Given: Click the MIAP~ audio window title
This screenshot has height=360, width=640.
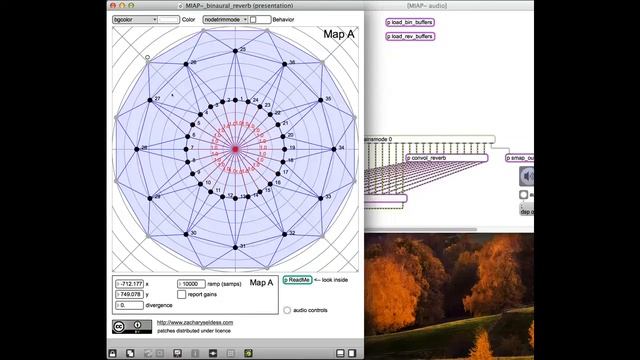Looking at the screenshot, I should click(427, 6).
